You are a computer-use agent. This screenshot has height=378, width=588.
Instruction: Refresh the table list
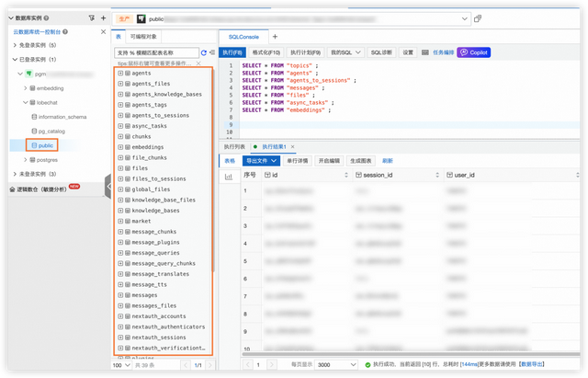(204, 52)
